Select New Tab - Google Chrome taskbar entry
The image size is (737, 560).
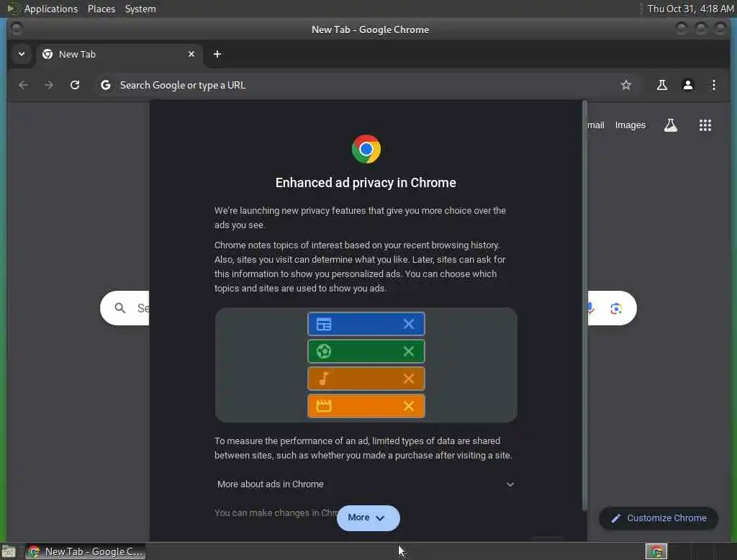pos(85,551)
